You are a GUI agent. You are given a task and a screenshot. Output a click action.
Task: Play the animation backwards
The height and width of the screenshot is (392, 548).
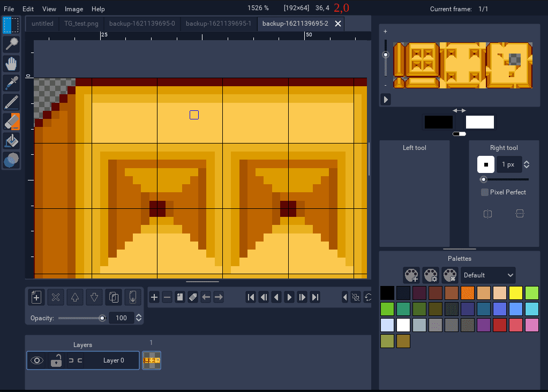(276, 297)
